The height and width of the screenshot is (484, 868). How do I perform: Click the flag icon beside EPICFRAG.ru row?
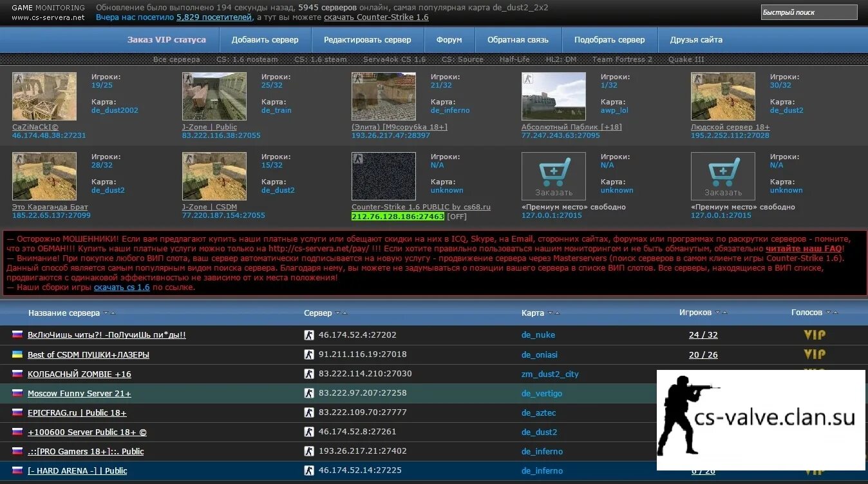(x=17, y=412)
